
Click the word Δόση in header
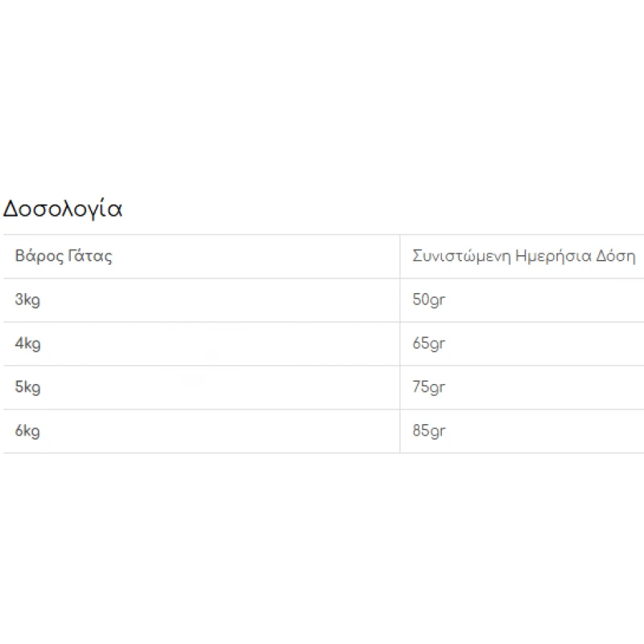pos(616,256)
